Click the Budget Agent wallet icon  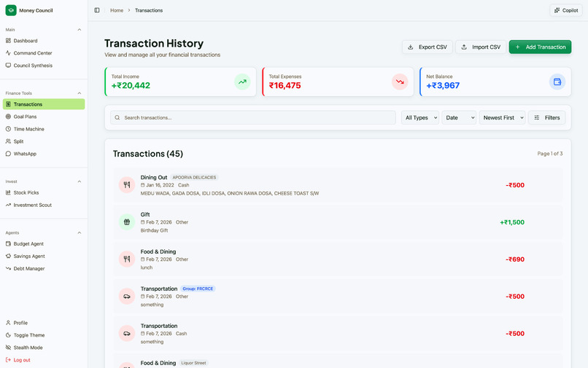point(8,243)
